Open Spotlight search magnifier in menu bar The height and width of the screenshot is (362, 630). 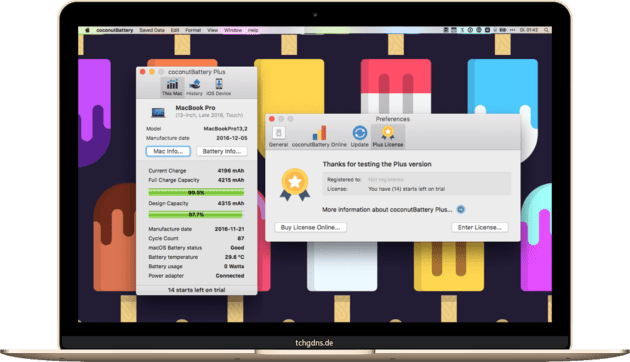(x=546, y=30)
